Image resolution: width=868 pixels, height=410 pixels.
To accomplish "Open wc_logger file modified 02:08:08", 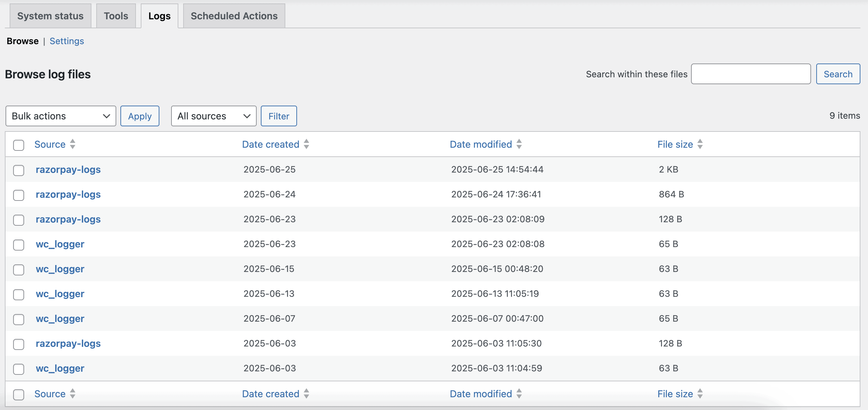I will pos(60,244).
